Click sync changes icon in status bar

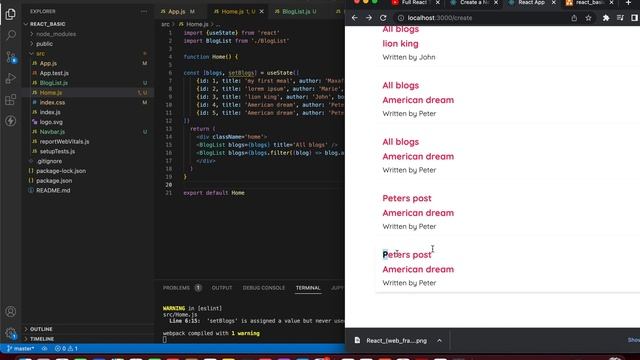[x=44, y=349]
